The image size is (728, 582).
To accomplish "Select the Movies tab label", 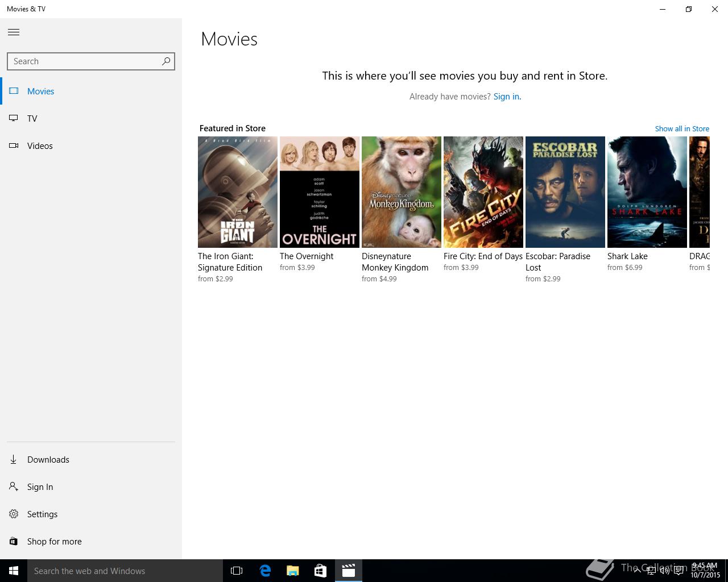I will 41,91.
